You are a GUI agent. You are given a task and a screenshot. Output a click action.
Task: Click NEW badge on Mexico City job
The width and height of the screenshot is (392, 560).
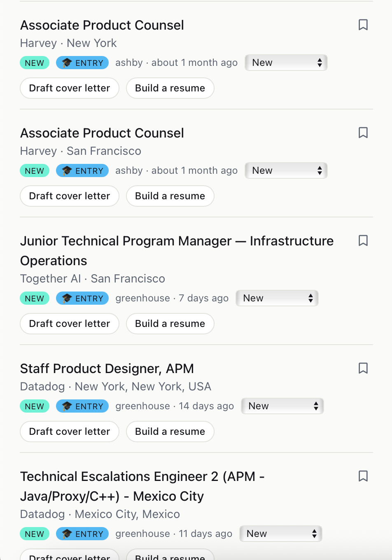click(35, 534)
